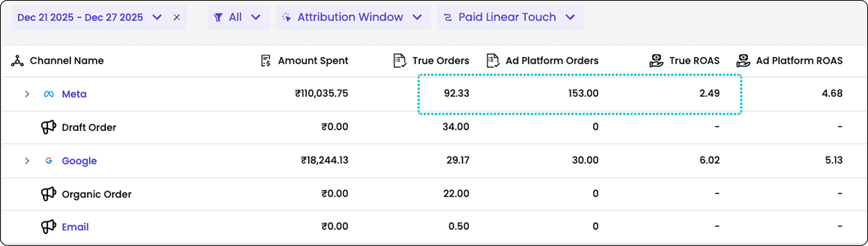The image size is (868, 246).
Task: Click Meta ad platform orders 153.00
Action: [x=584, y=93]
